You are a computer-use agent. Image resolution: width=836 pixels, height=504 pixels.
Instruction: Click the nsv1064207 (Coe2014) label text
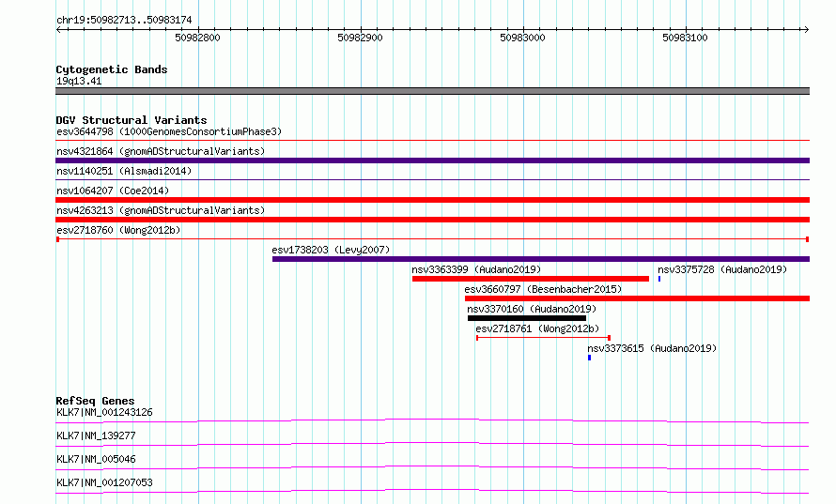coord(113,191)
